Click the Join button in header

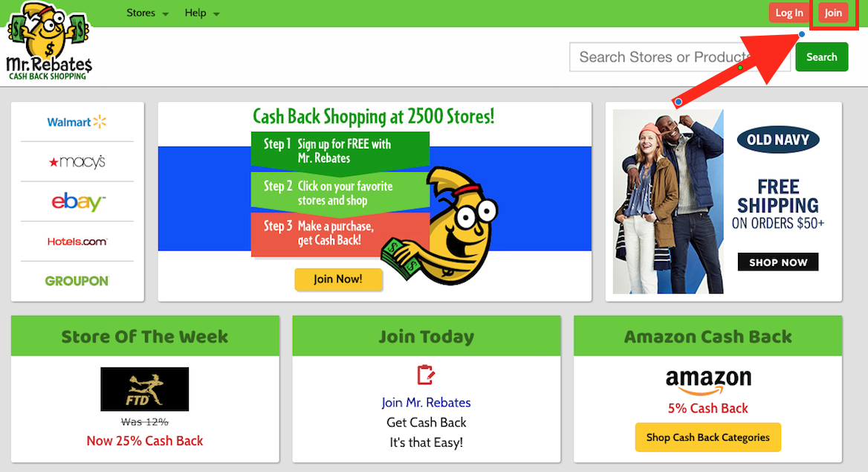pyautogui.click(x=832, y=13)
